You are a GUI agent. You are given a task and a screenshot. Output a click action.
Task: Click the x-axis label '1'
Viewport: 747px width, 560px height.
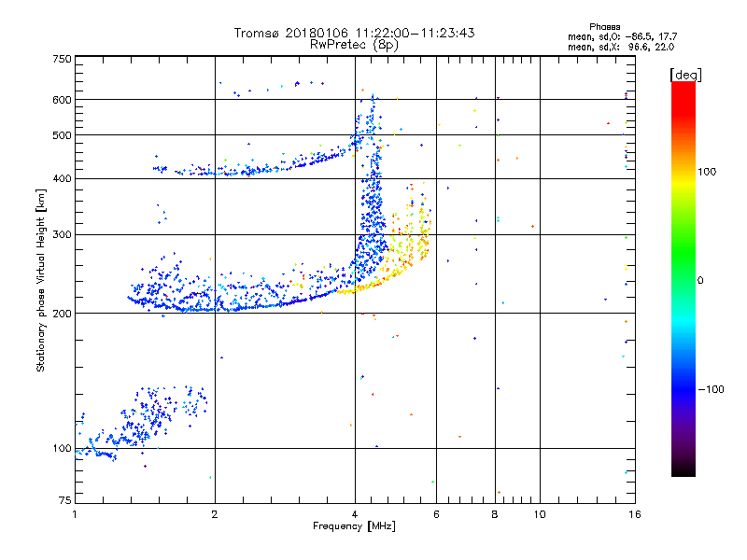point(75,514)
